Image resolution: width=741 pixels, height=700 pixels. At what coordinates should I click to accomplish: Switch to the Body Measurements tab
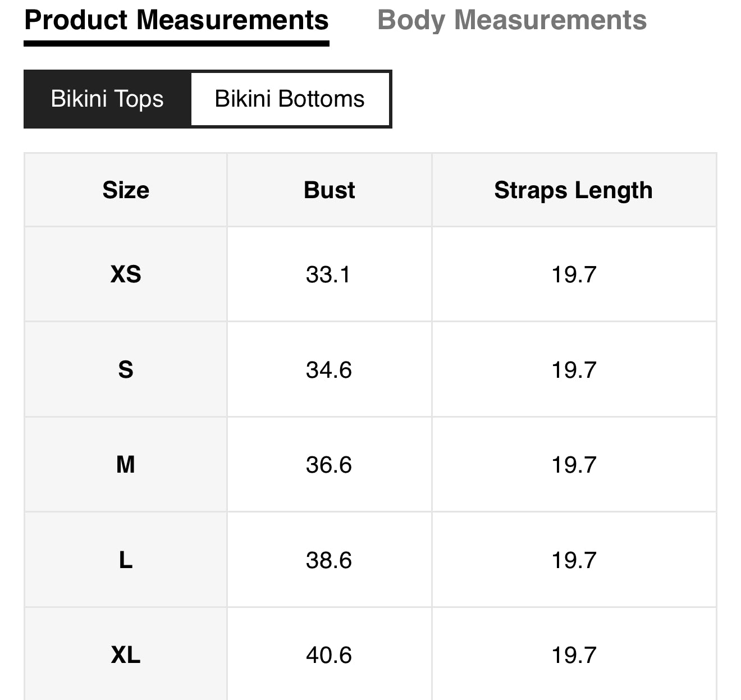(511, 21)
